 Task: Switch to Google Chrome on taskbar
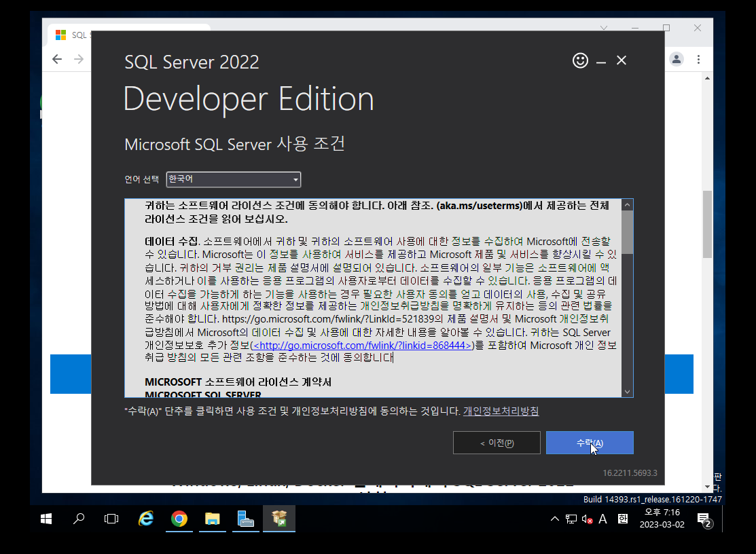coord(179,519)
